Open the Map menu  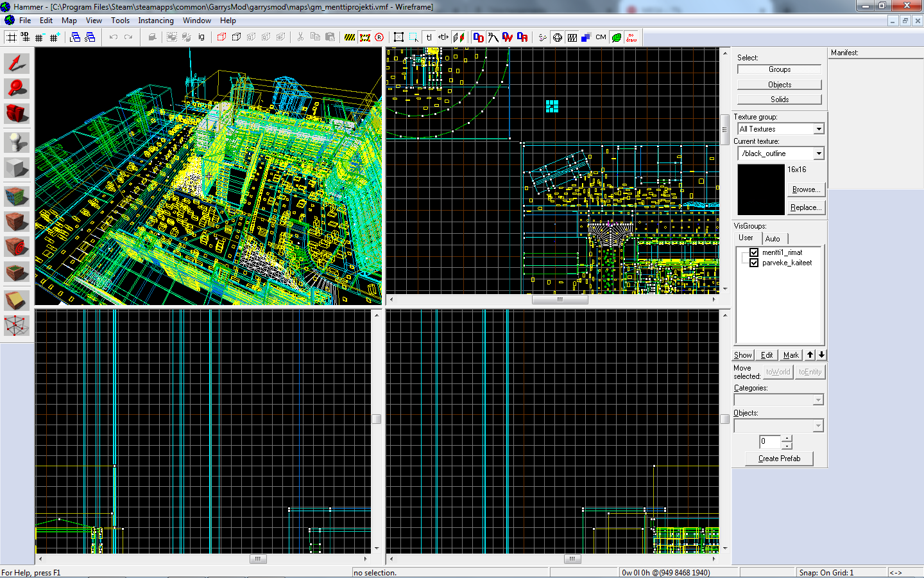[69, 21]
